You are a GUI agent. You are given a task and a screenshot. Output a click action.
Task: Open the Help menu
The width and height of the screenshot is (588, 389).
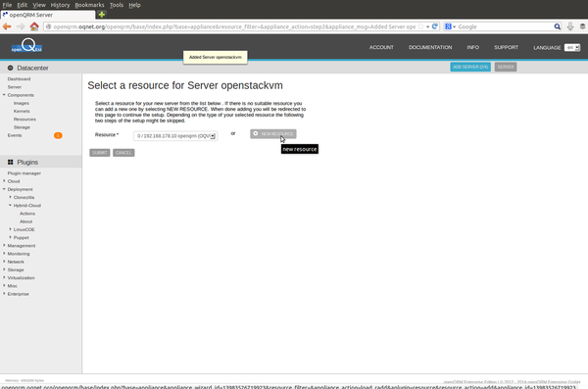134,5
